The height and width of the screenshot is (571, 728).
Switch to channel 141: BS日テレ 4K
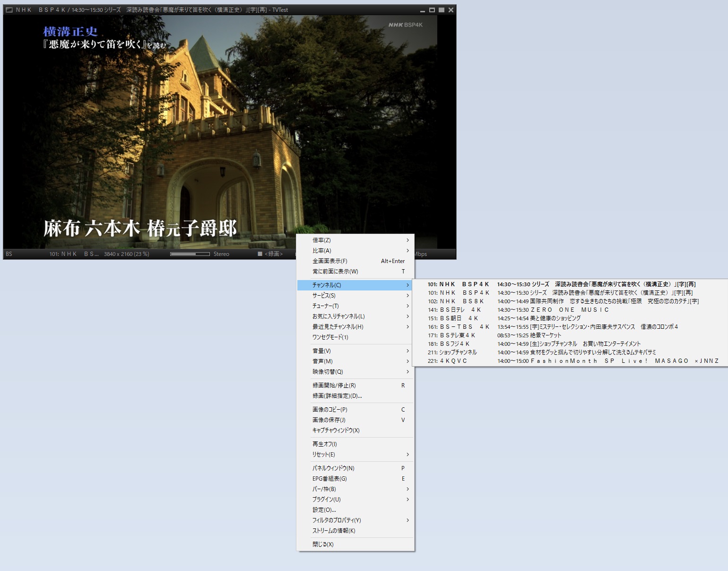(x=570, y=310)
